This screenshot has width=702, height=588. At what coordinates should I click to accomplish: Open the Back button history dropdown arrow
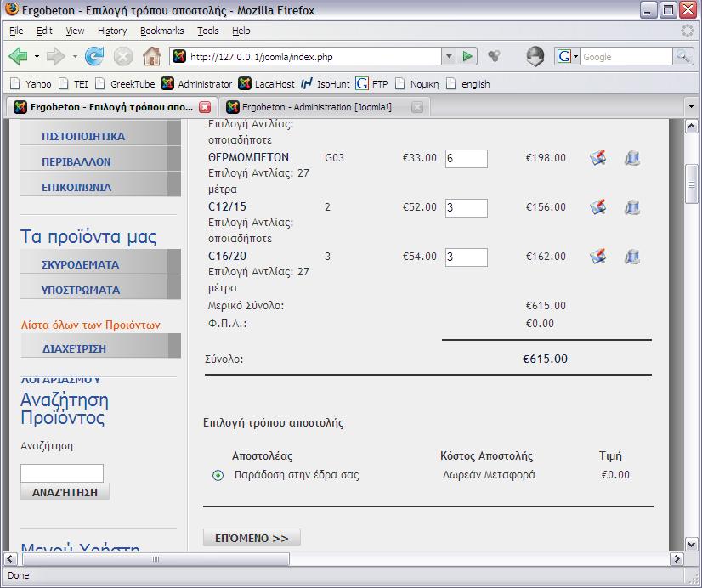tap(37, 56)
